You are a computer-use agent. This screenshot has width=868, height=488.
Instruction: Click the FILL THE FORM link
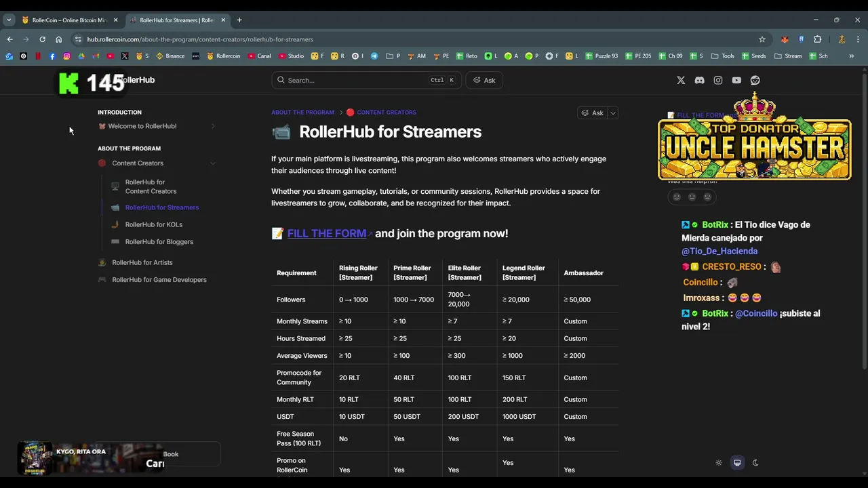click(x=327, y=233)
